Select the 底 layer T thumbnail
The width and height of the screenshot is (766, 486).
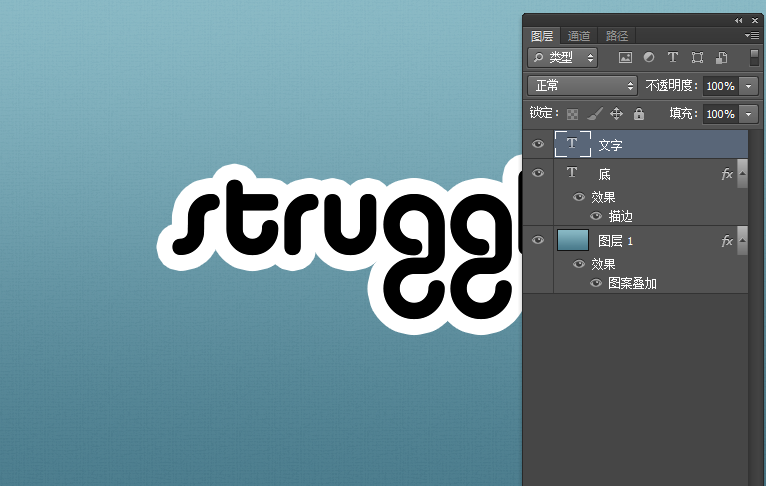(x=572, y=173)
